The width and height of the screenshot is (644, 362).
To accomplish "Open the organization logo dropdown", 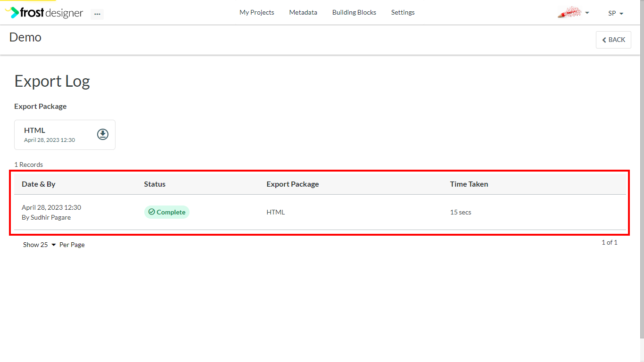I will (x=573, y=13).
